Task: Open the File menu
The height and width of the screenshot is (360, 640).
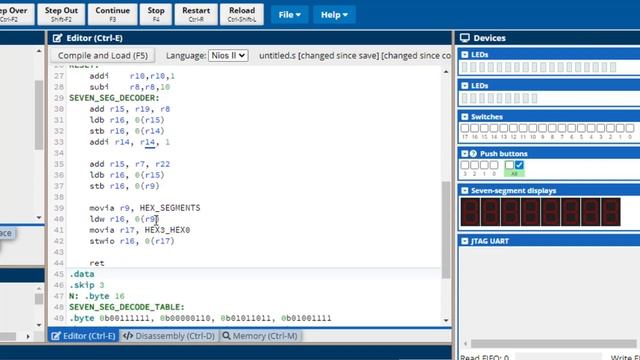Action: (x=289, y=15)
